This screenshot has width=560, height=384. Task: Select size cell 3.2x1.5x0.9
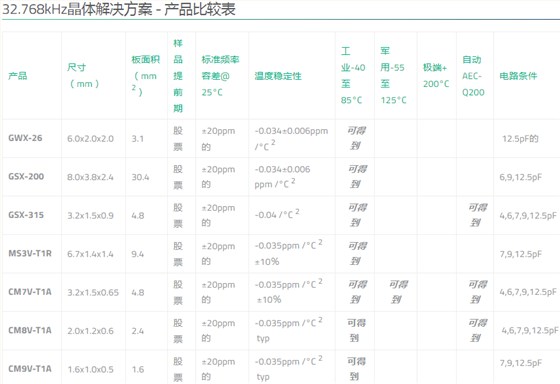point(90,216)
